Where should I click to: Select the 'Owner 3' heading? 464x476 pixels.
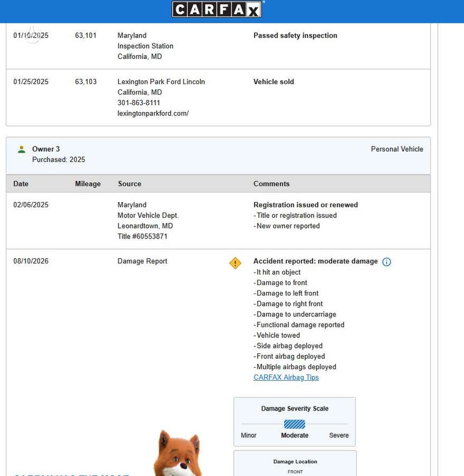(x=46, y=149)
